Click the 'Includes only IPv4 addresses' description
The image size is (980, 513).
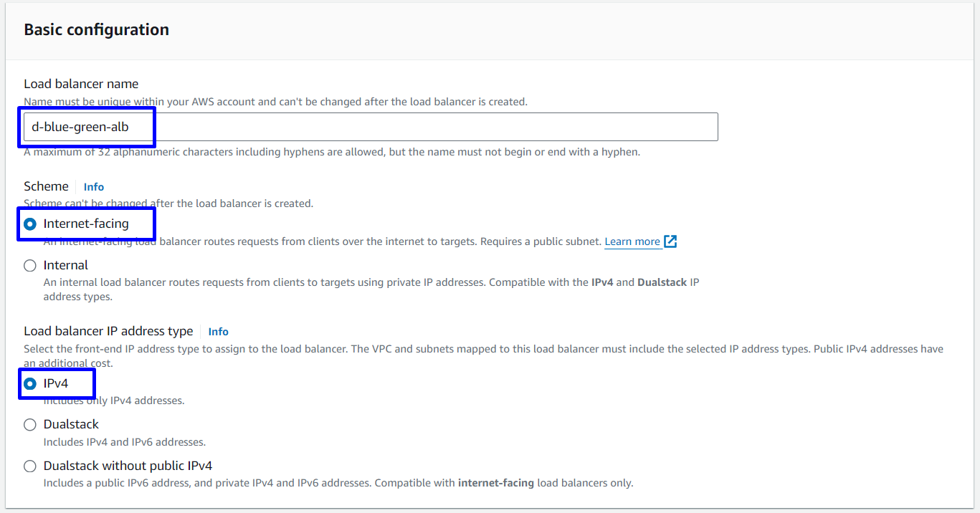coord(114,401)
